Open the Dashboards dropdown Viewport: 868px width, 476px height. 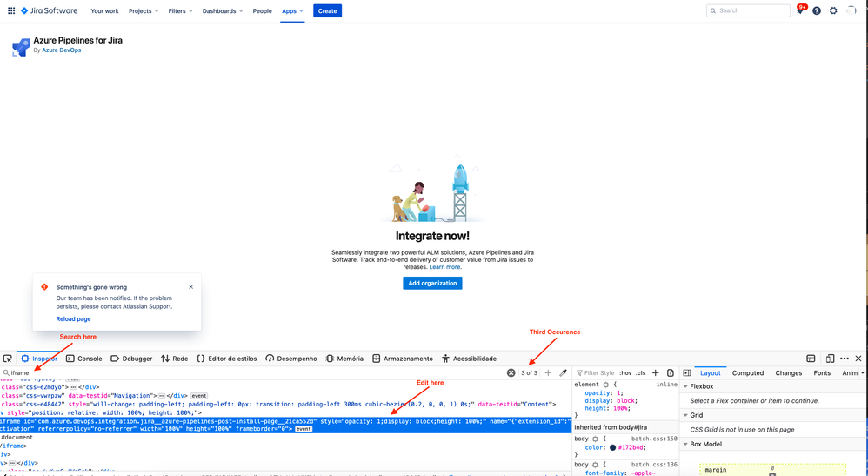point(223,11)
